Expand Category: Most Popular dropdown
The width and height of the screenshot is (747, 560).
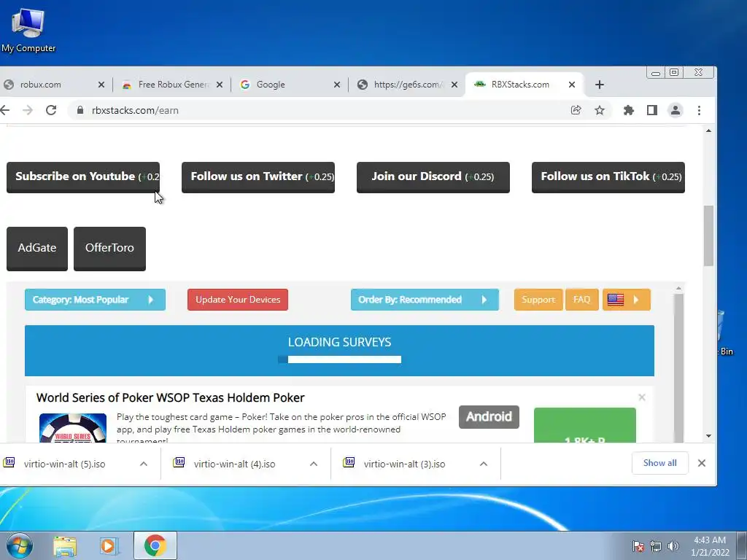point(96,300)
